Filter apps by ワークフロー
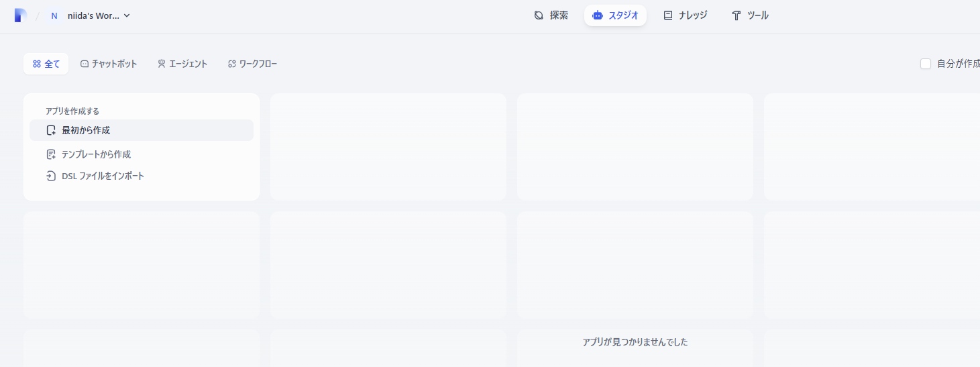980x367 pixels. click(x=253, y=64)
